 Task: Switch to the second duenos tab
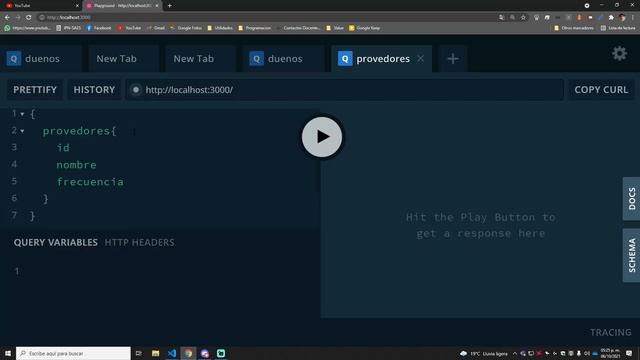point(284,59)
